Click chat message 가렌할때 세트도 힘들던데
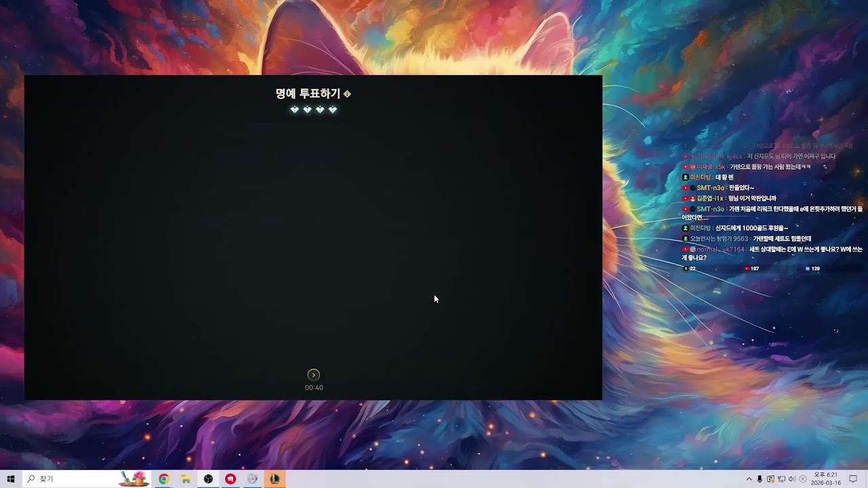The height and width of the screenshot is (488, 868). pos(782,239)
